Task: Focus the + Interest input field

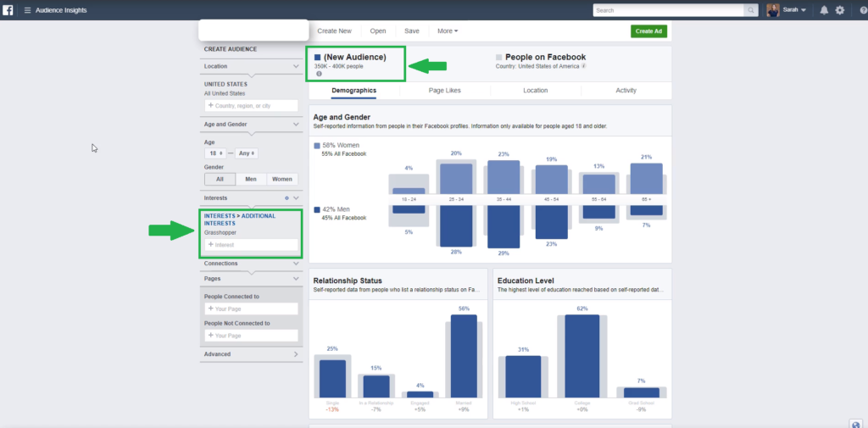Action: [251, 245]
